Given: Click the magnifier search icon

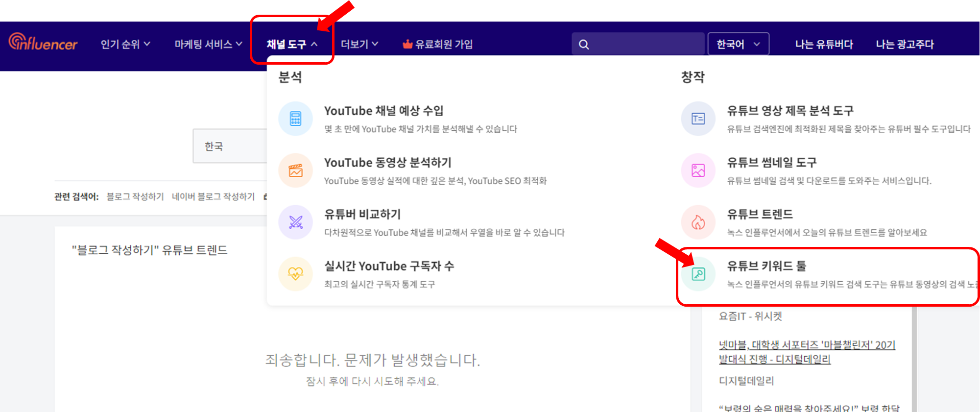Looking at the screenshot, I should tap(583, 45).
